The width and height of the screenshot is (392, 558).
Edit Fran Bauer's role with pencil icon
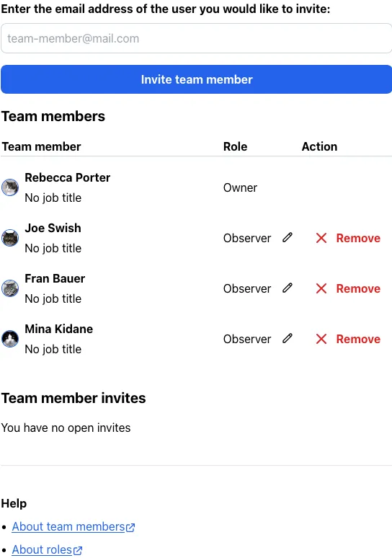point(288,288)
